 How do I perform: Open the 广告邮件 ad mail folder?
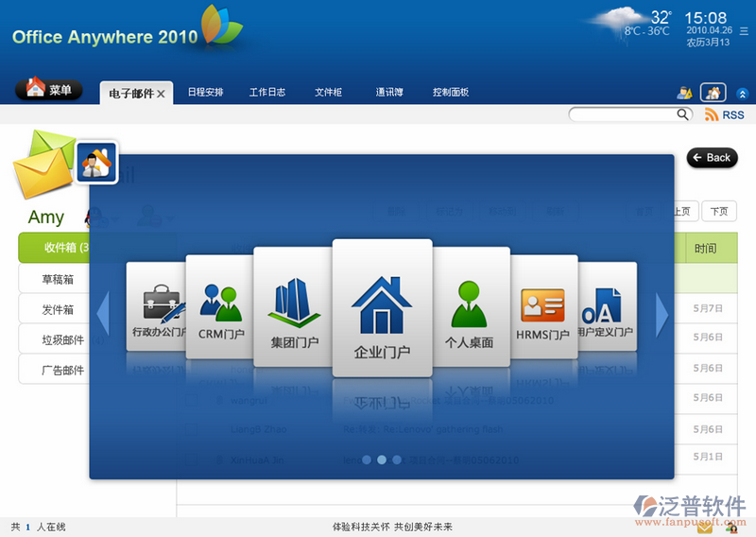(x=54, y=370)
